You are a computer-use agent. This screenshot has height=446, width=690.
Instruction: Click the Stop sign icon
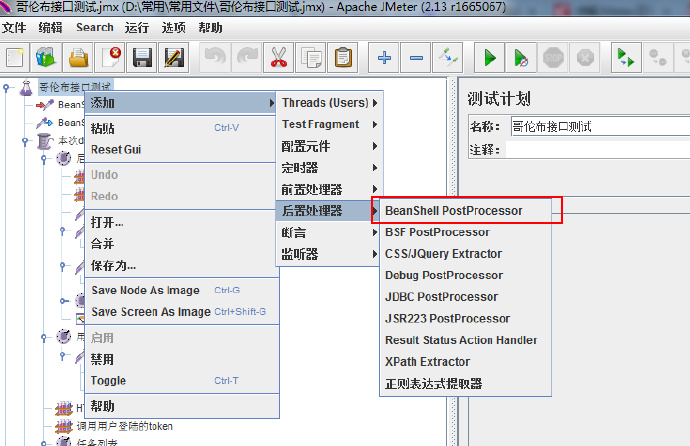[553, 58]
